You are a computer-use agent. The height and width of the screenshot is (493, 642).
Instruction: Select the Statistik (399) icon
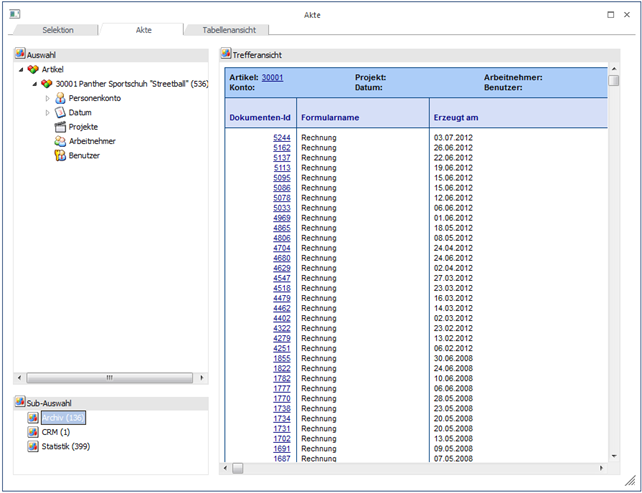[33, 446]
